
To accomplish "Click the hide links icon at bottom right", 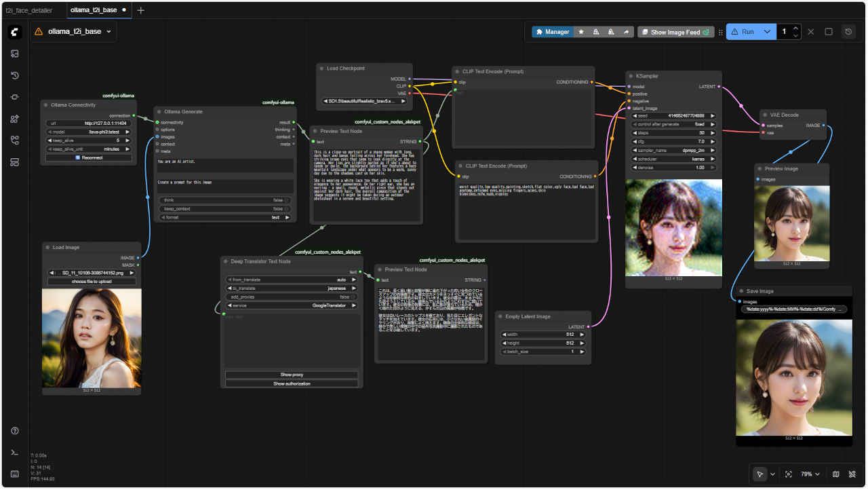I will point(852,474).
